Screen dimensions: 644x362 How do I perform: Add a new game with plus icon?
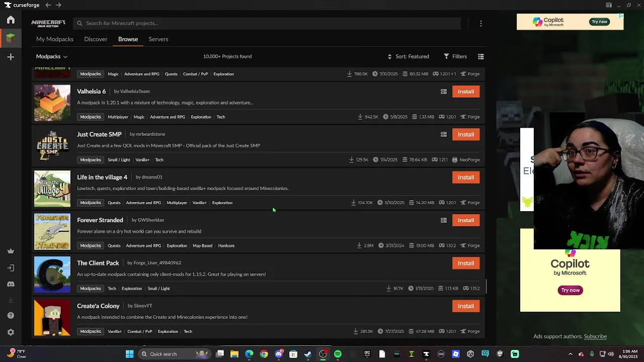point(11,57)
